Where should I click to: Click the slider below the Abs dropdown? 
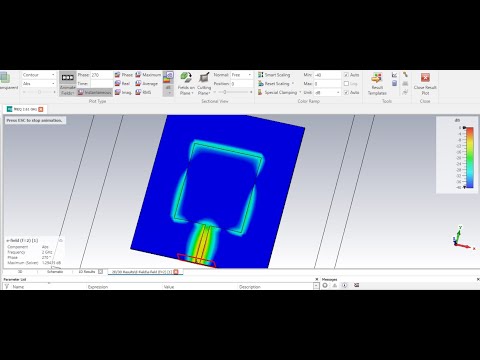click(x=39, y=92)
